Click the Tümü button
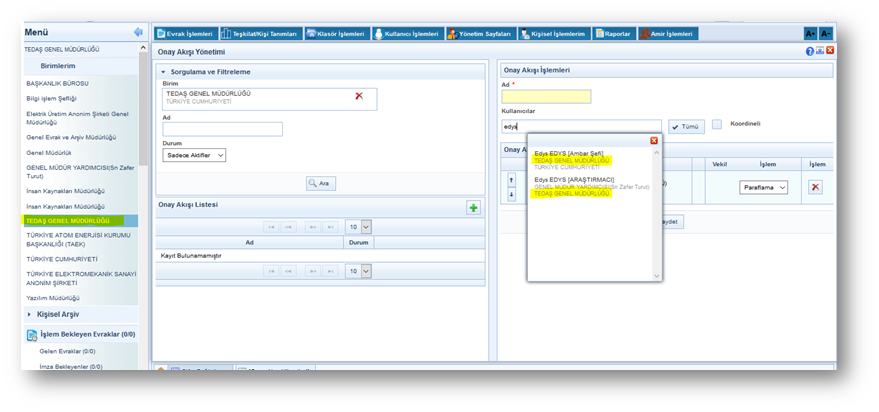 (687, 127)
